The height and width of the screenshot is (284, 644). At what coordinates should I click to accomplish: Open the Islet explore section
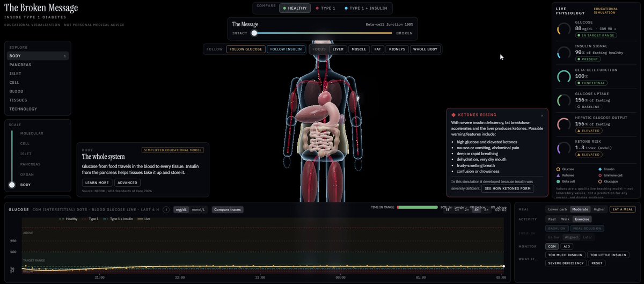coord(38,74)
